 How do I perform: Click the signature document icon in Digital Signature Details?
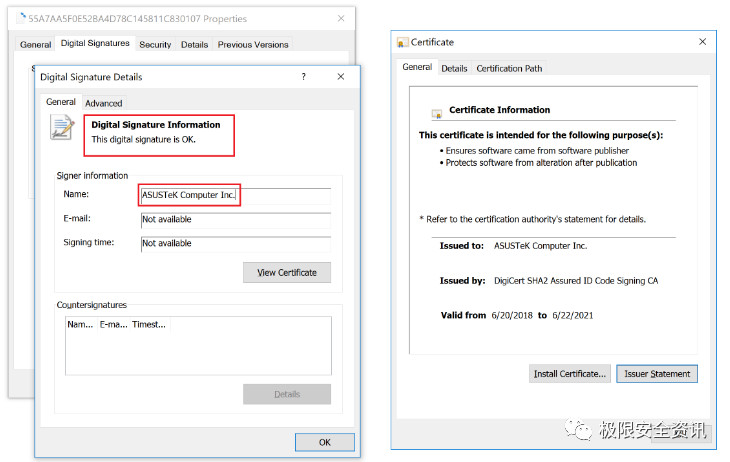[62, 128]
